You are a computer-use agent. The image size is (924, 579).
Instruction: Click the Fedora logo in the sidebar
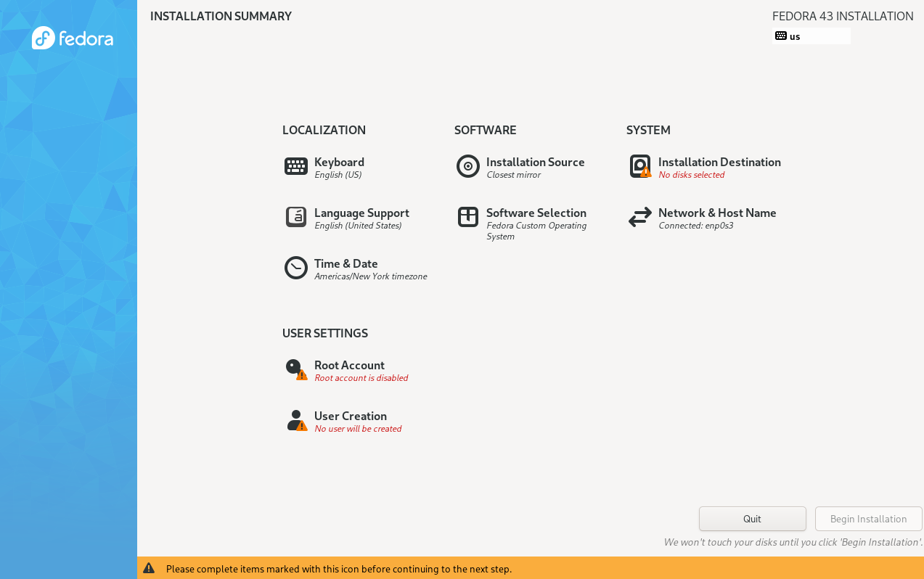pyautogui.click(x=73, y=38)
